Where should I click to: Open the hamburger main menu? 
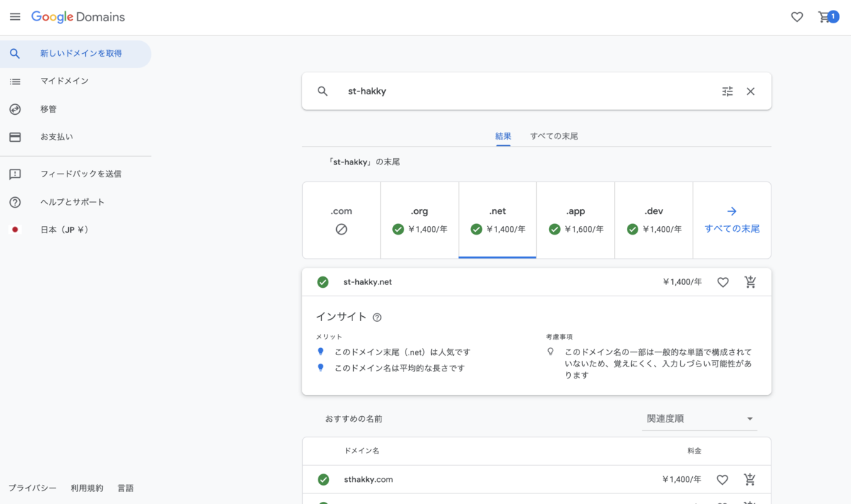(15, 16)
